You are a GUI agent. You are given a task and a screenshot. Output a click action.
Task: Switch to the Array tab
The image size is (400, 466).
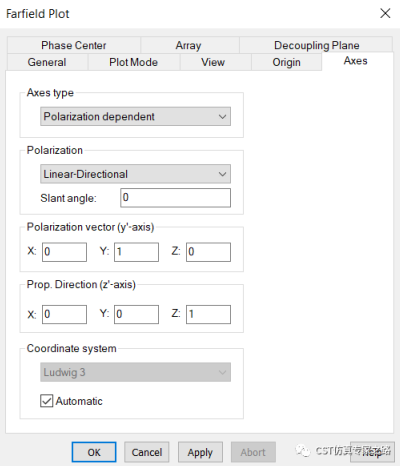189,45
